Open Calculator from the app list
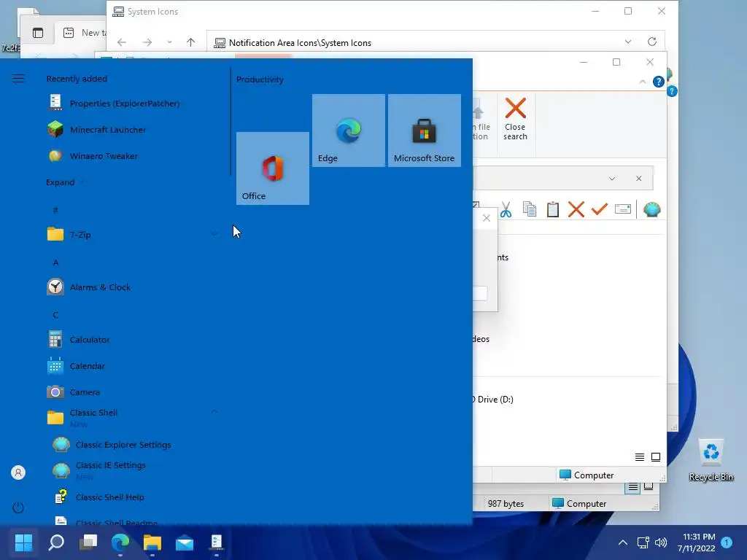This screenshot has width=747, height=560. [x=90, y=340]
